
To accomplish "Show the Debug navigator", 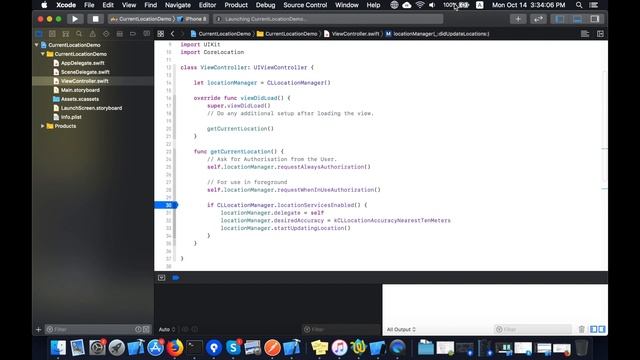I will [120, 34].
